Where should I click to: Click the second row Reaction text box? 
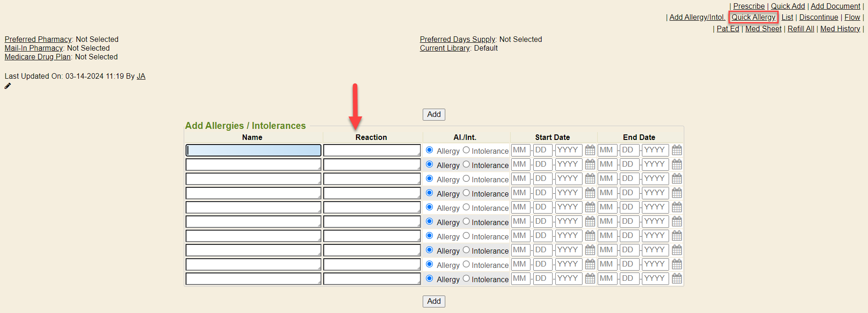pos(372,165)
